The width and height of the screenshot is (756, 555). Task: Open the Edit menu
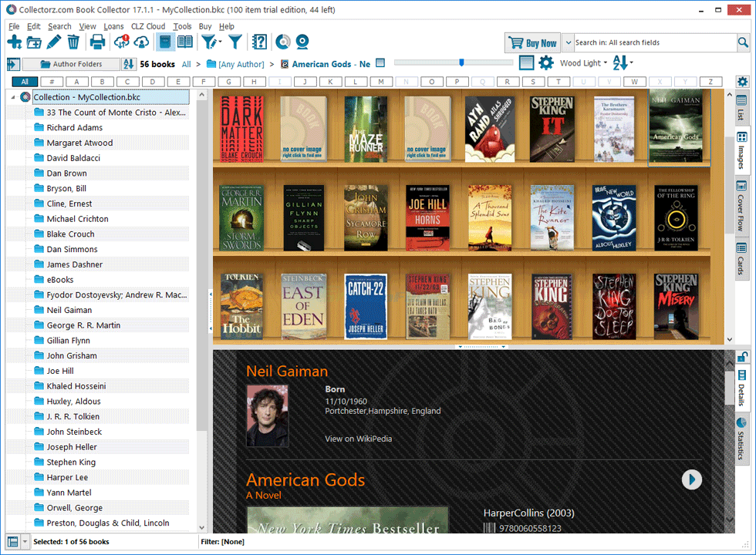33,26
